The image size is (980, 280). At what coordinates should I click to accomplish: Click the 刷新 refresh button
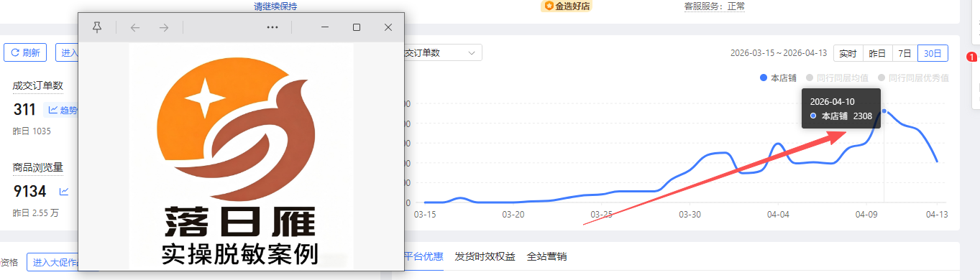point(25,52)
